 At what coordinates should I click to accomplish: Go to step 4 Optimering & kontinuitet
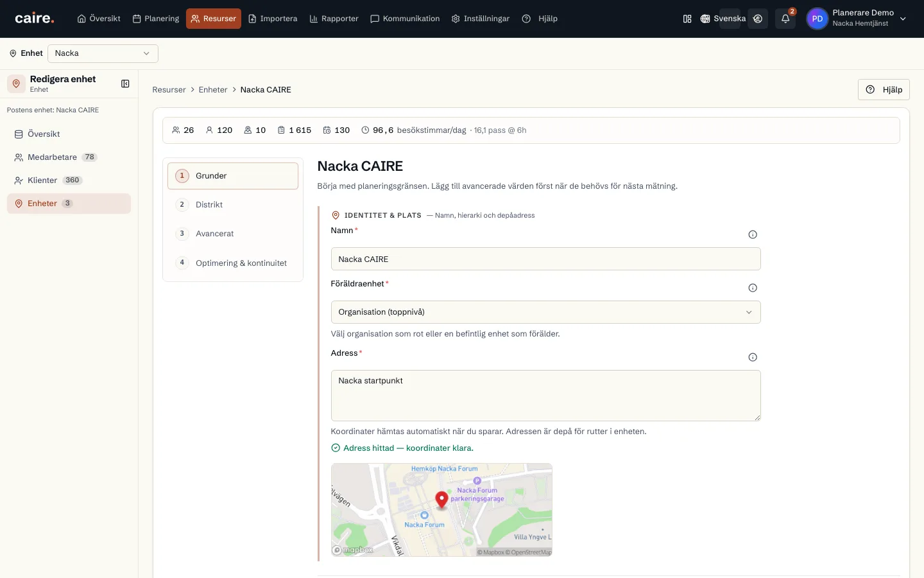tap(233, 263)
